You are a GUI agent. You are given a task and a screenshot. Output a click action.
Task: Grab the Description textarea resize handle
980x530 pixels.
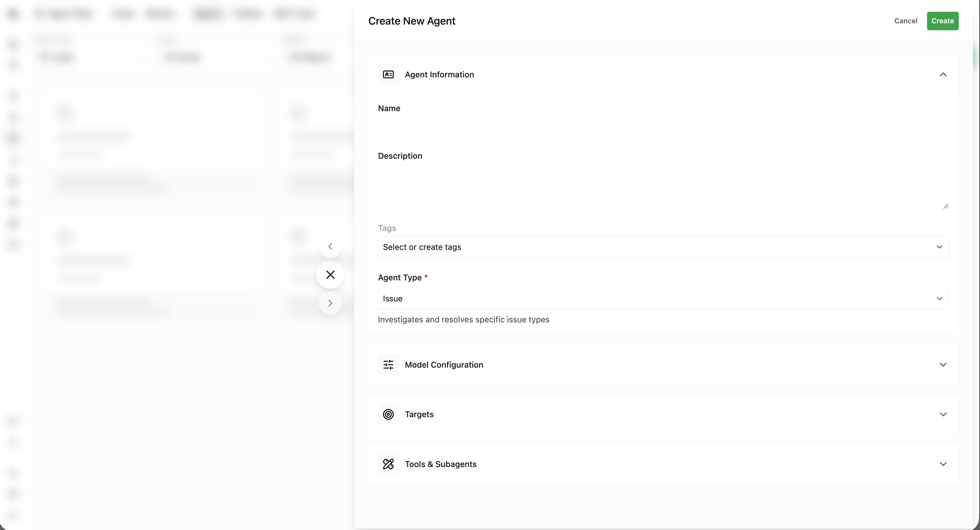coord(945,206)
